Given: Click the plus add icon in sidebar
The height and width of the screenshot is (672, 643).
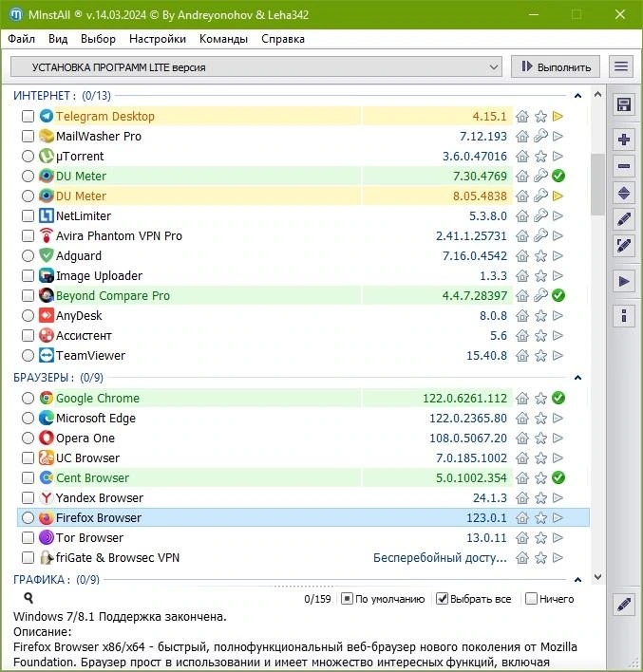Looking at the screenshot, I should coord(624,140).
